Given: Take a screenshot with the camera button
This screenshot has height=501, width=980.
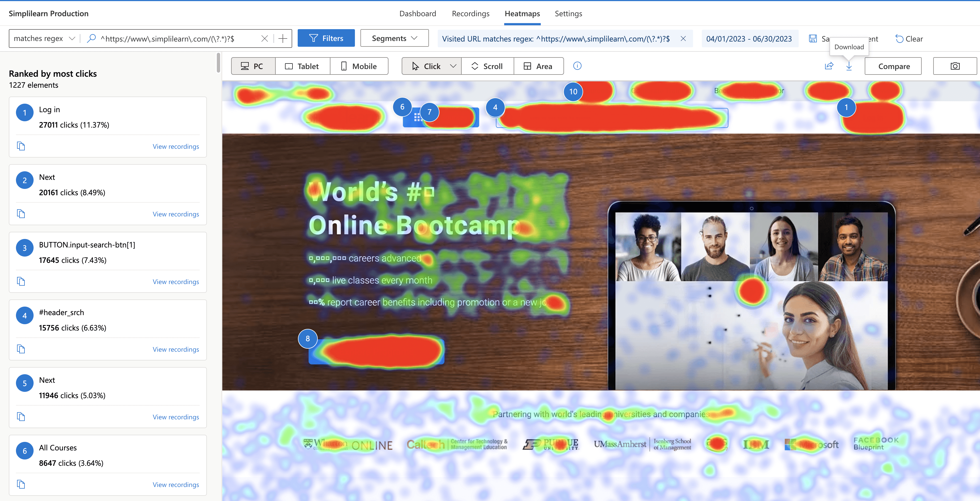Looking at the screenshot, I should [955, 66].
